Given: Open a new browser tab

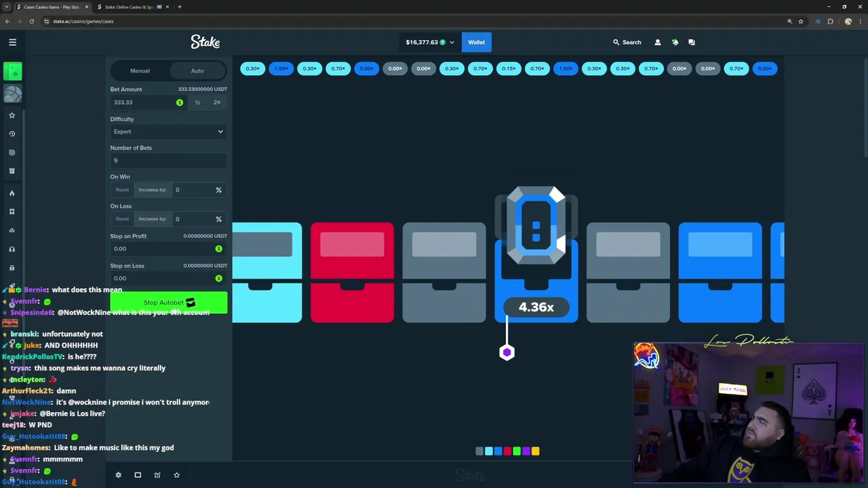Looking at the screenshot, I should click(179, 7).
